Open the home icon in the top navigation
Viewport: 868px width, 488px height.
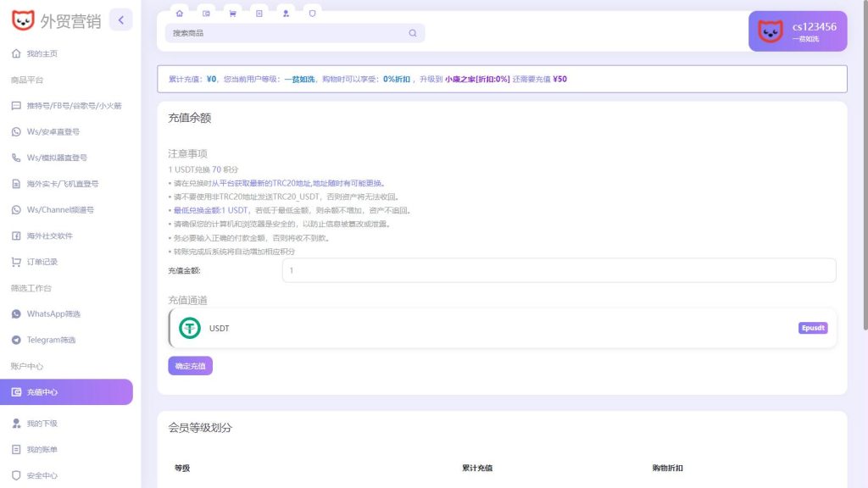click(179, 14)
